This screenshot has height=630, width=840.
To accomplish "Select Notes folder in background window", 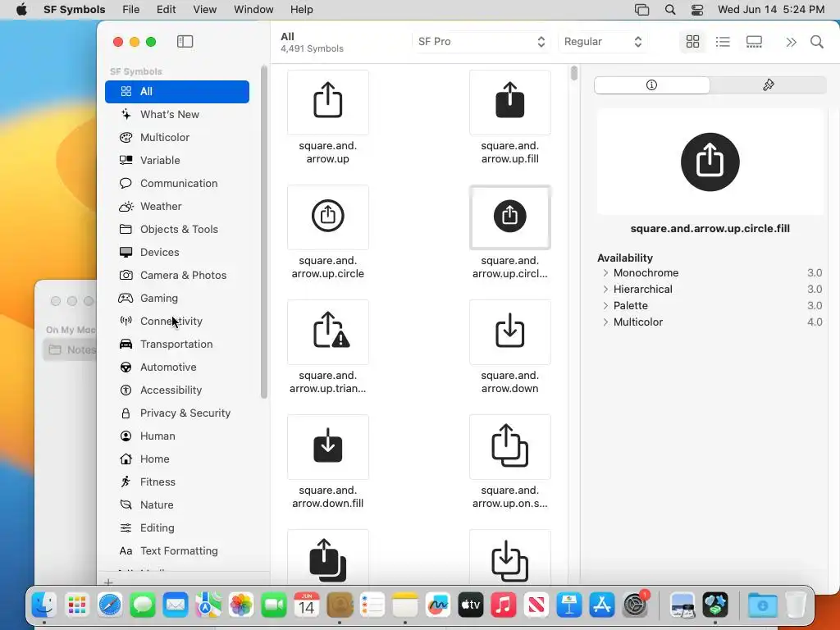I will tap(71, 349).
